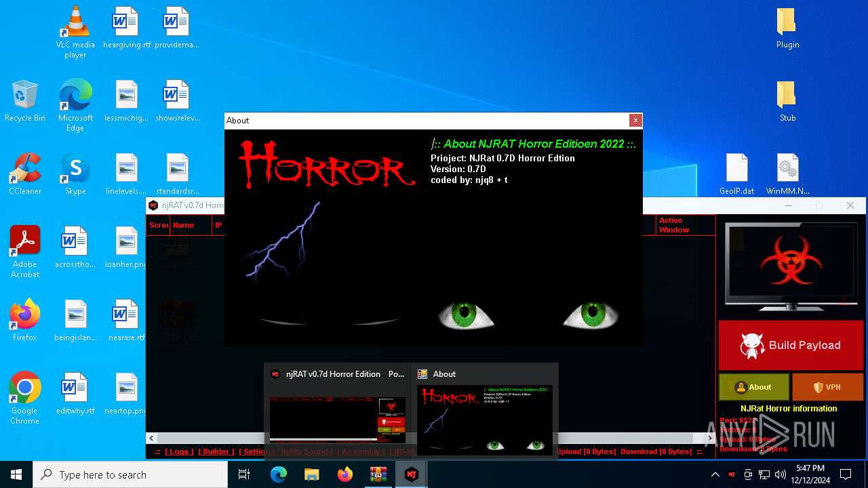
Task: Open Firefox from the taskbar
Action: pos(345,474)
